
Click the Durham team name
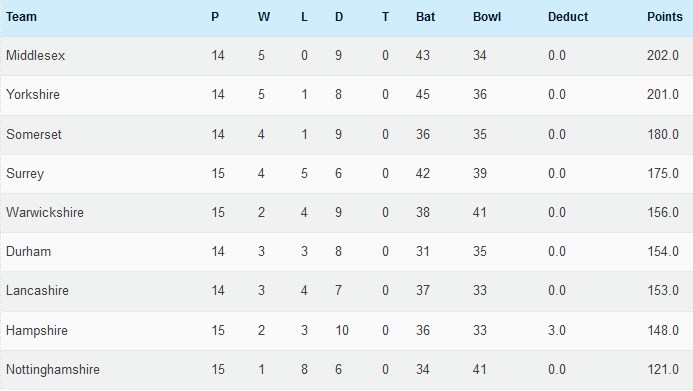click(28, 251)
